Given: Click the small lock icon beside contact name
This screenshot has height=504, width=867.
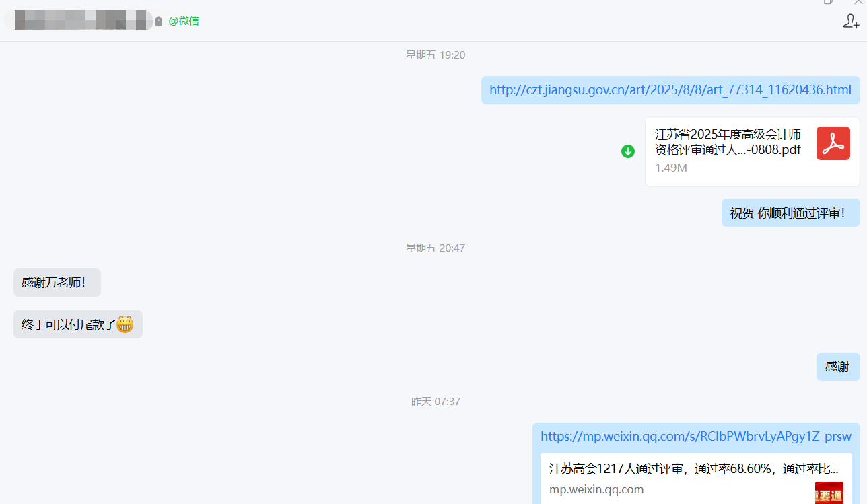Looking at the screenshot, I should pyautogui.click(x=158, y=22).
